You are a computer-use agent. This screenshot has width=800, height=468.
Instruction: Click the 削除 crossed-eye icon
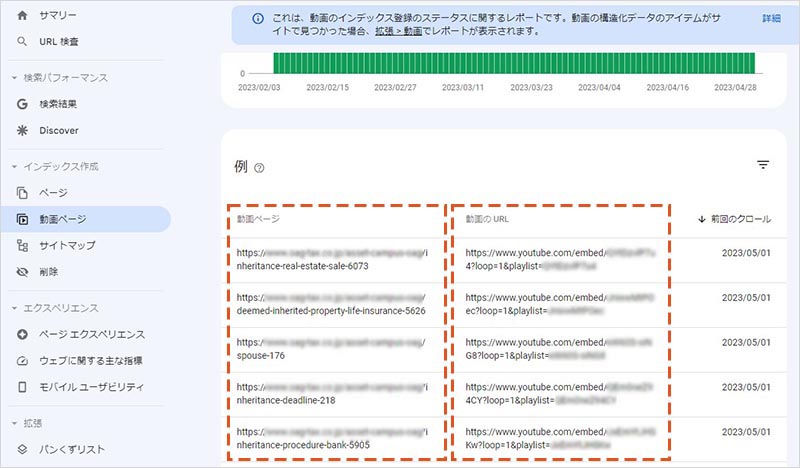click(x=23, y=271)
